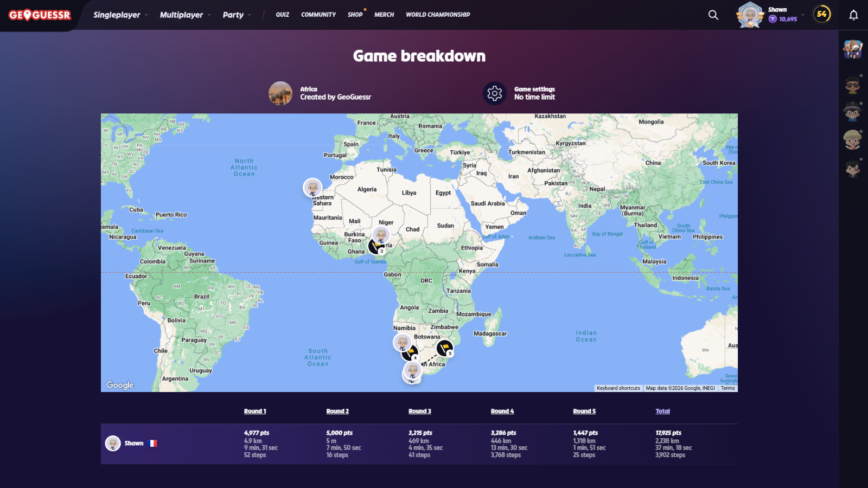Expand the Party dropdown menu

pyautogui.click(x=237, y=15)
